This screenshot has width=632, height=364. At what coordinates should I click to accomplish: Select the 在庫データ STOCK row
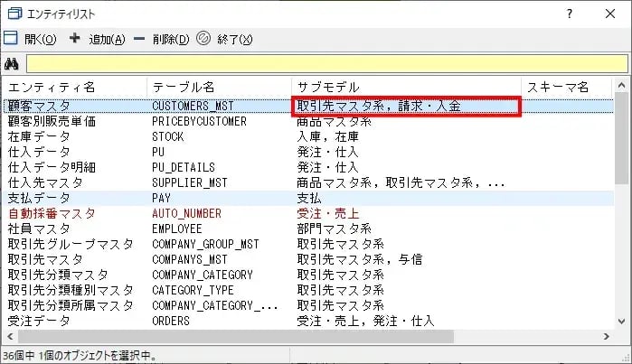pos(41,136)
